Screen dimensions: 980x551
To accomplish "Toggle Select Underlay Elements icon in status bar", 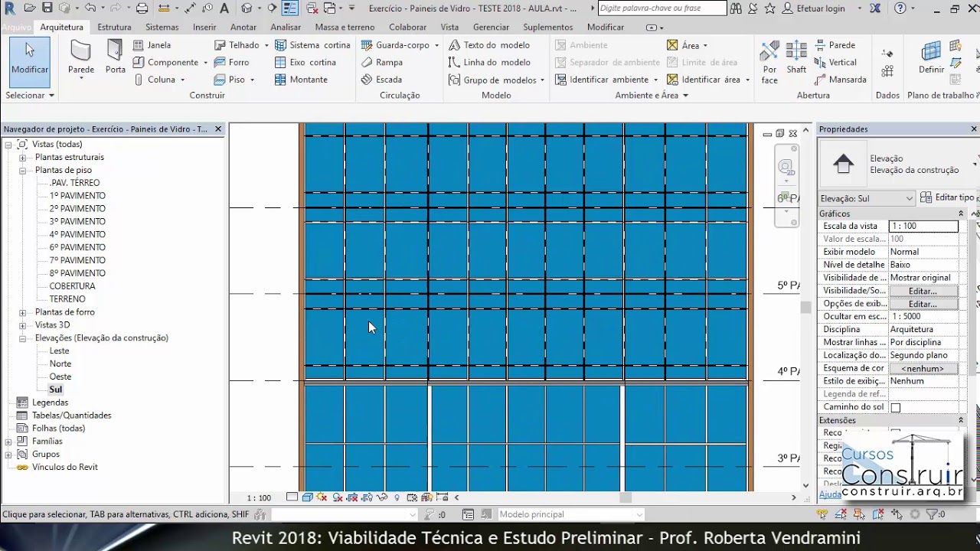I will pyautogui.click(x=841, y=514).
